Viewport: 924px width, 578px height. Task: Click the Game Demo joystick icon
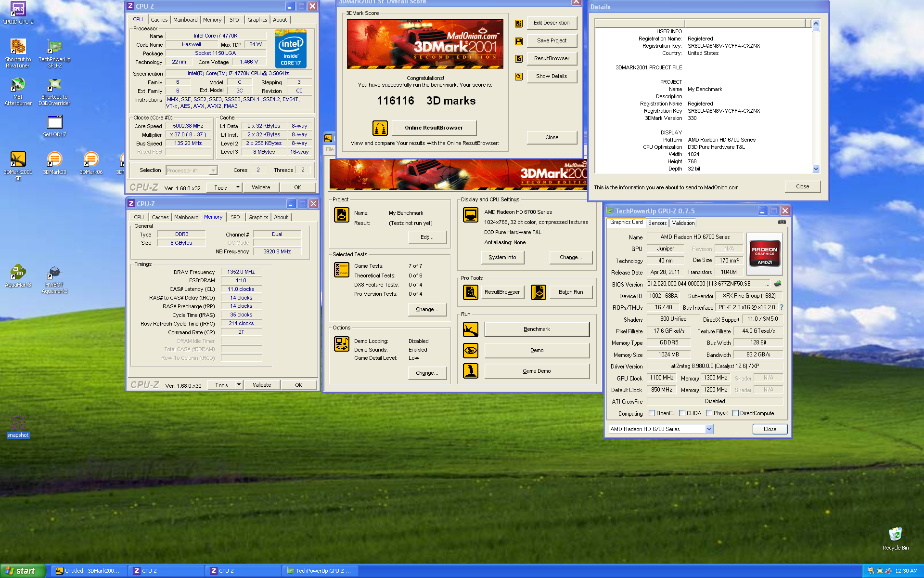tap(471, 371)
